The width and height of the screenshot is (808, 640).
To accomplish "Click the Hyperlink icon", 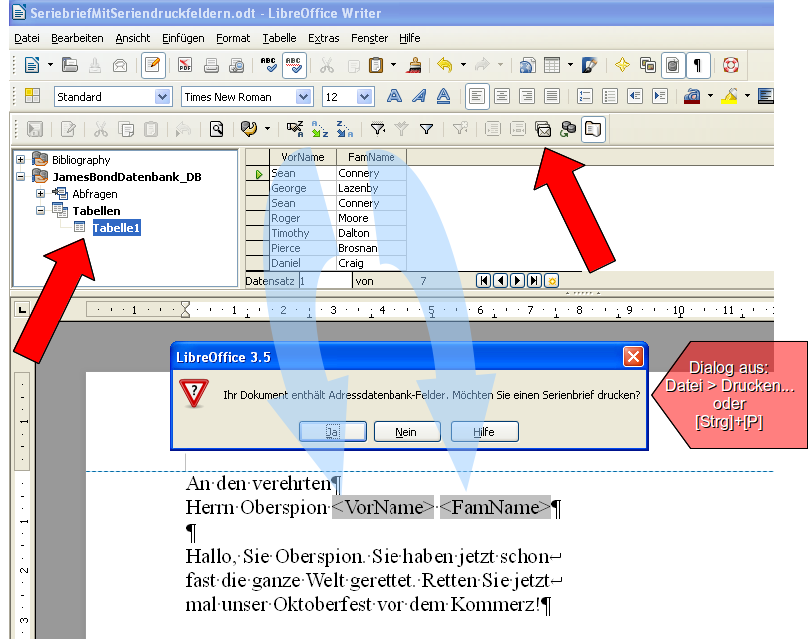I will 527,65.
